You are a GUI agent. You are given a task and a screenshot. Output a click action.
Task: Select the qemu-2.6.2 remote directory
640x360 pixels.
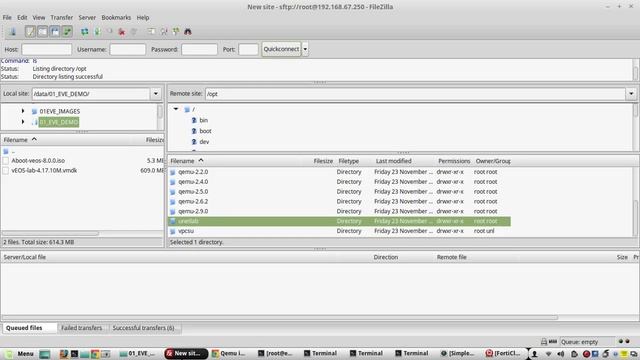pyautogui.click(x=339, y=201)
